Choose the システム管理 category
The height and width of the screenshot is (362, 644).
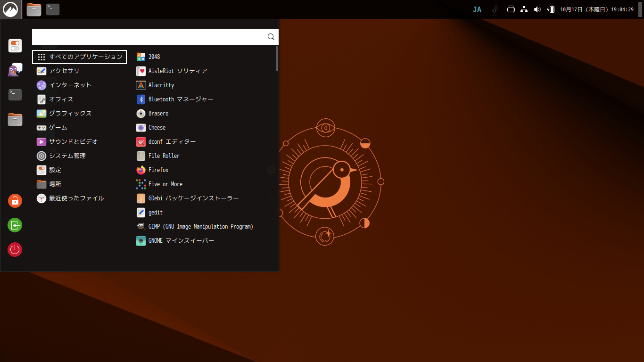click(x=67, y=156)
